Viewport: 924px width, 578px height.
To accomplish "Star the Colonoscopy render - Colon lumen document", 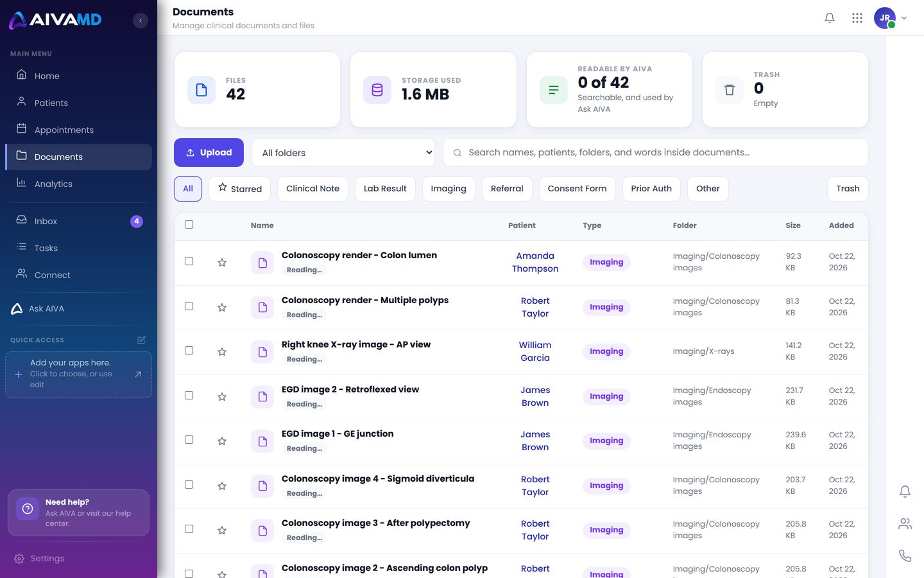I will (x=222, y=263).
